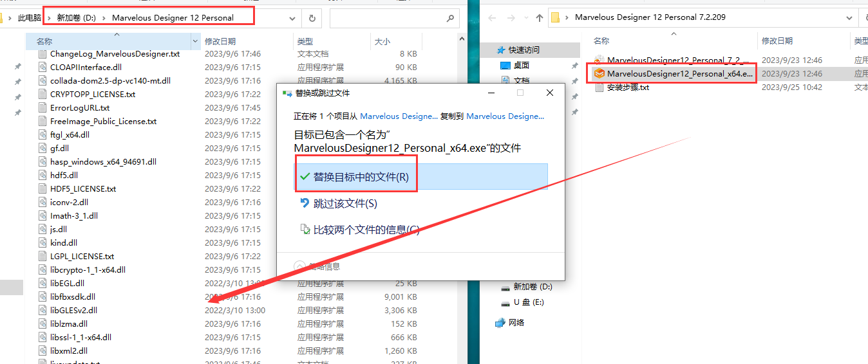The width and height of the screenshot is (868, 364).
Task: Select the MarvelousDesigner12_Personal_7_2_ installer file
Action: pos(678,60)
